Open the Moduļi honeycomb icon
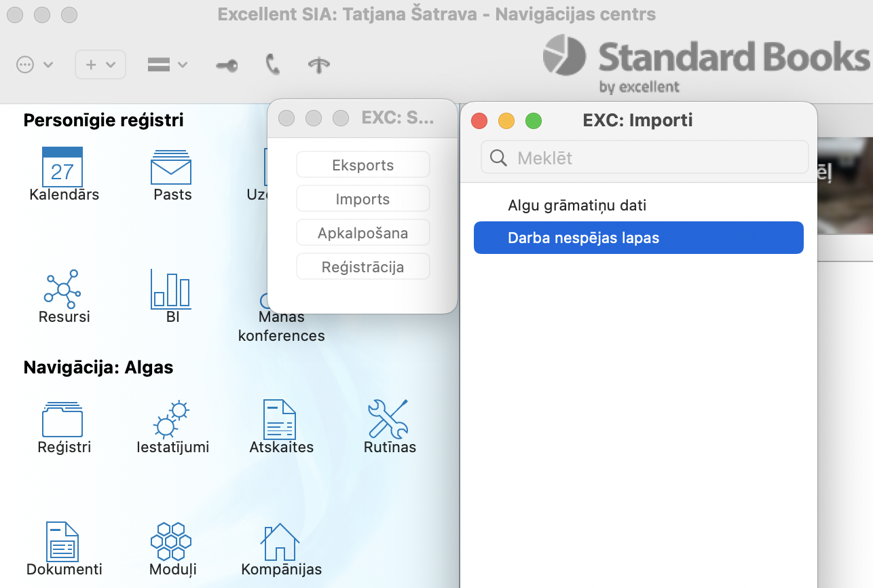This screenshot has height=588, width=873. [171, 541]
